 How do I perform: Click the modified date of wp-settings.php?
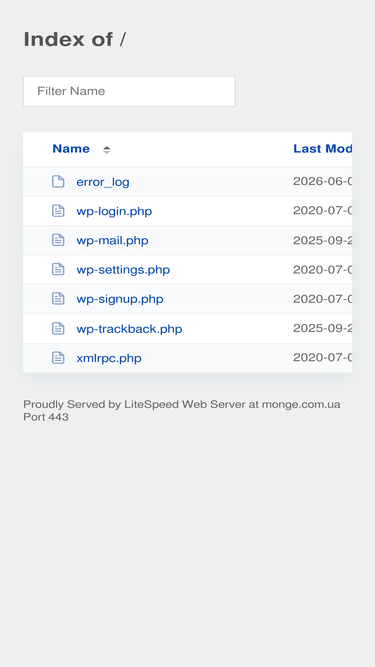click(323, 269)
